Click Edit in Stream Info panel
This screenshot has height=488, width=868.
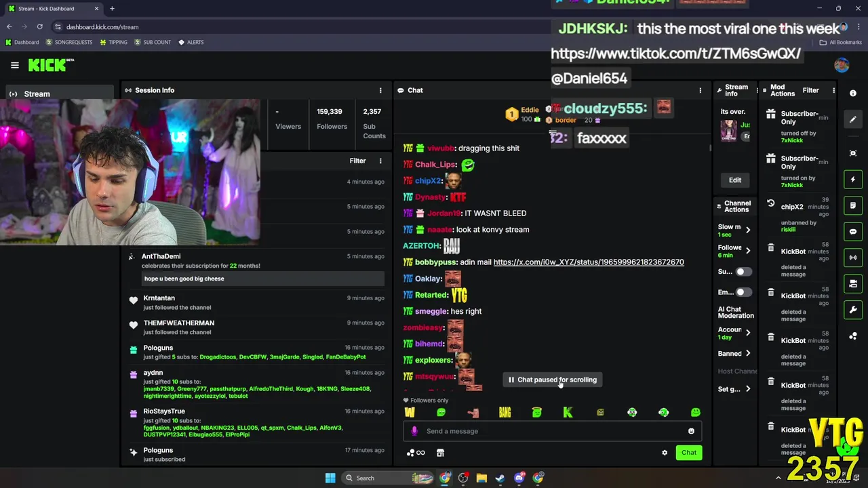click(735, 180)
